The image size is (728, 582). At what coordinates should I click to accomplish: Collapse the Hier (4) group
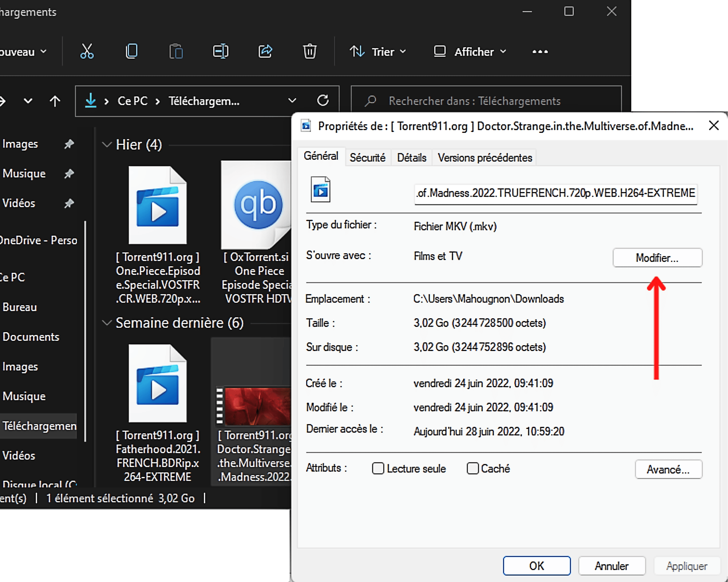pos(107,145)
